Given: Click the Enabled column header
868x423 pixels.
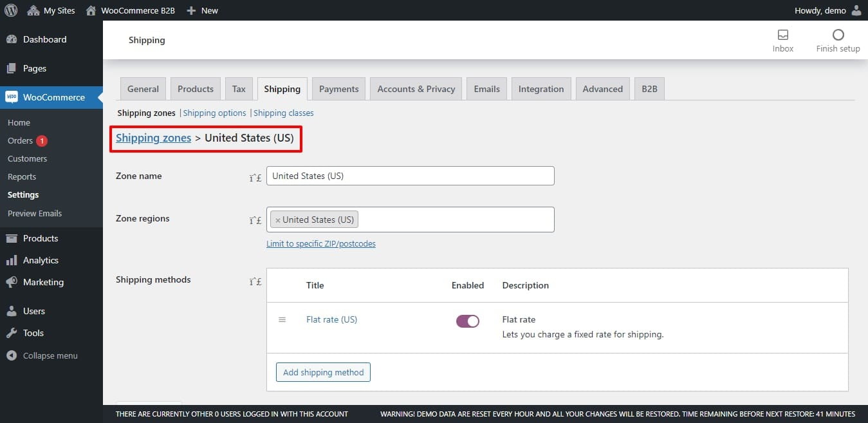Looking at the screenshot, I should click(468, 285).
